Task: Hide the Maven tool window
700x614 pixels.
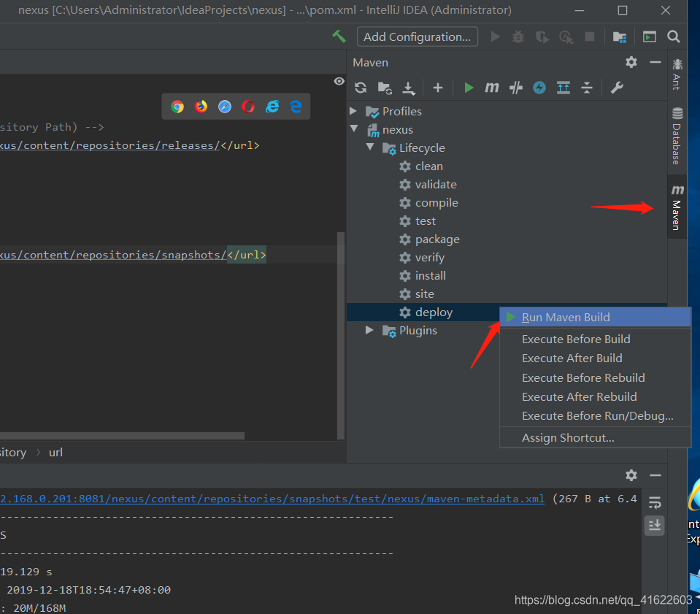Action: click(x=655, y=62)
